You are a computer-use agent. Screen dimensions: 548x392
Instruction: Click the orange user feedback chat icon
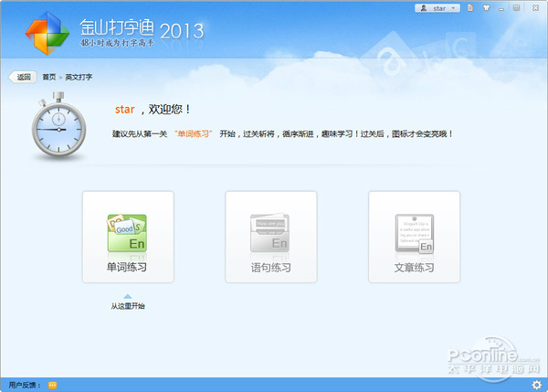click(52, 386)
